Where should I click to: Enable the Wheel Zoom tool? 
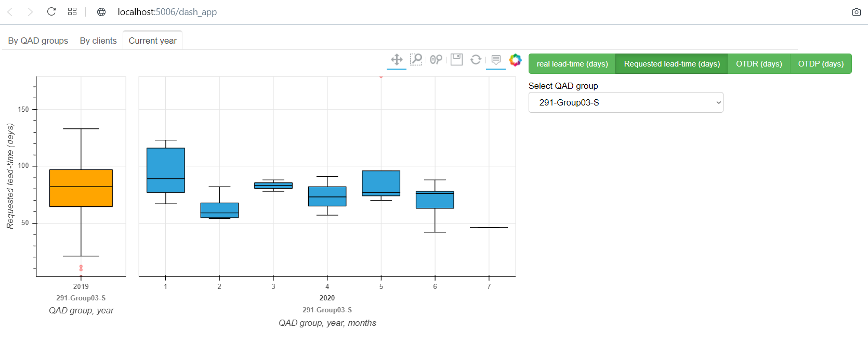click(436, 60)
